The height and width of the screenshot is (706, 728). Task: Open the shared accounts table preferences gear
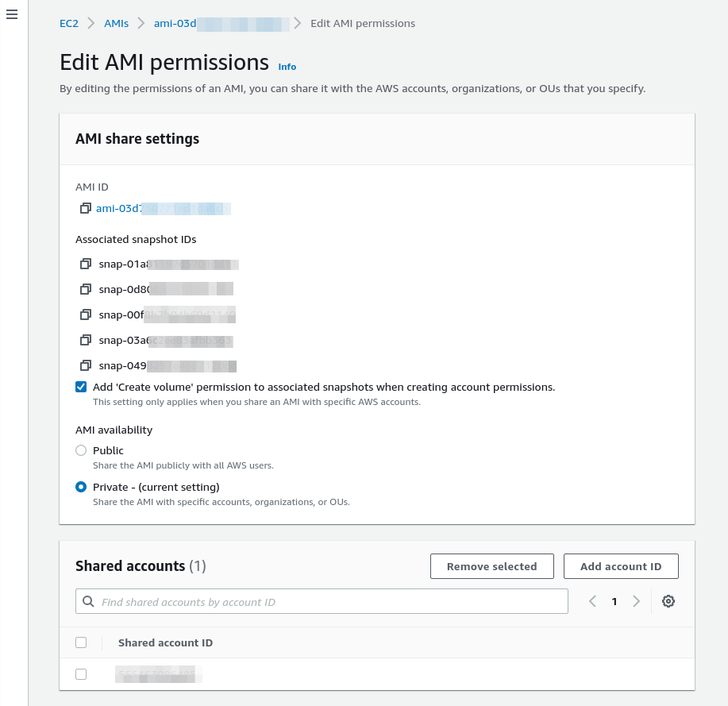click(x=668, y=601)
